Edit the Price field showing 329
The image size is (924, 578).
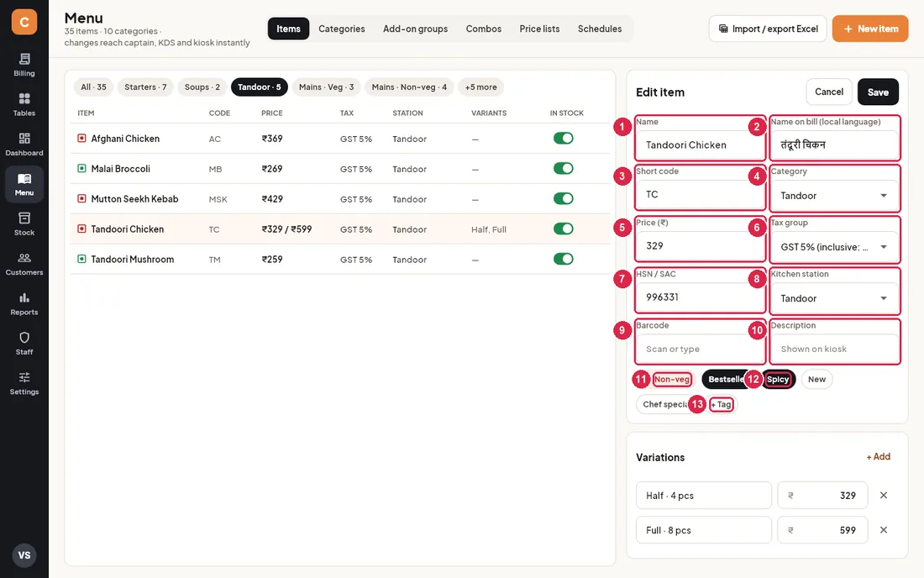click(x=700, y=245)
